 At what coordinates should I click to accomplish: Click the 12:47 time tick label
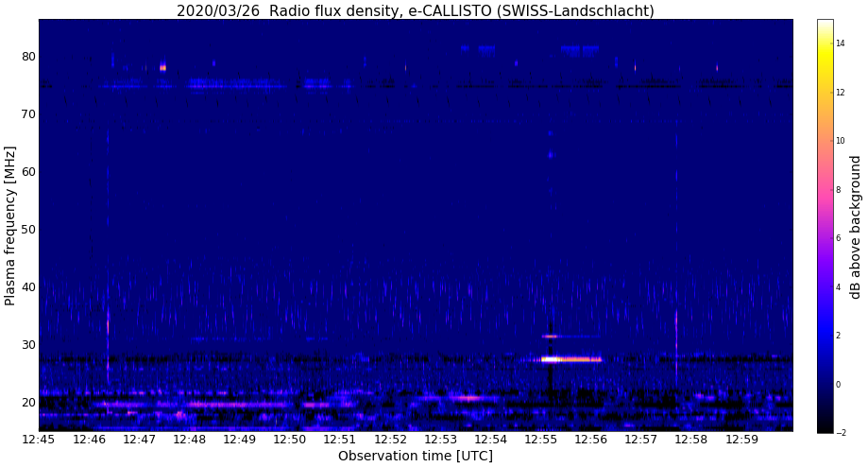click(140, 440)
